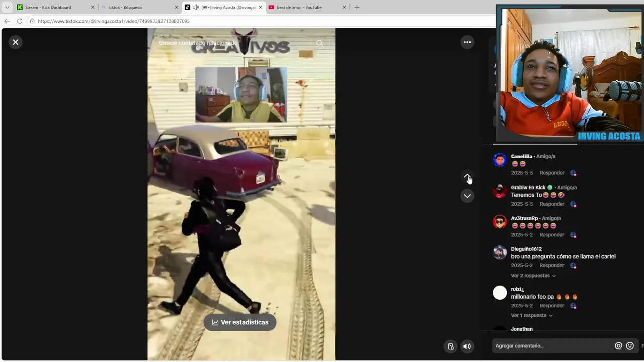
Task: Expand Ver 2 respuestas under Dieguiño1612
Action: [x=533, y=276]
